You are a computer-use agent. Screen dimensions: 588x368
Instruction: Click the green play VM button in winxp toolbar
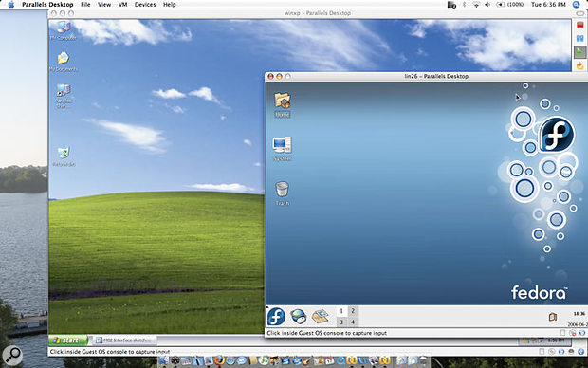[580, 52]
